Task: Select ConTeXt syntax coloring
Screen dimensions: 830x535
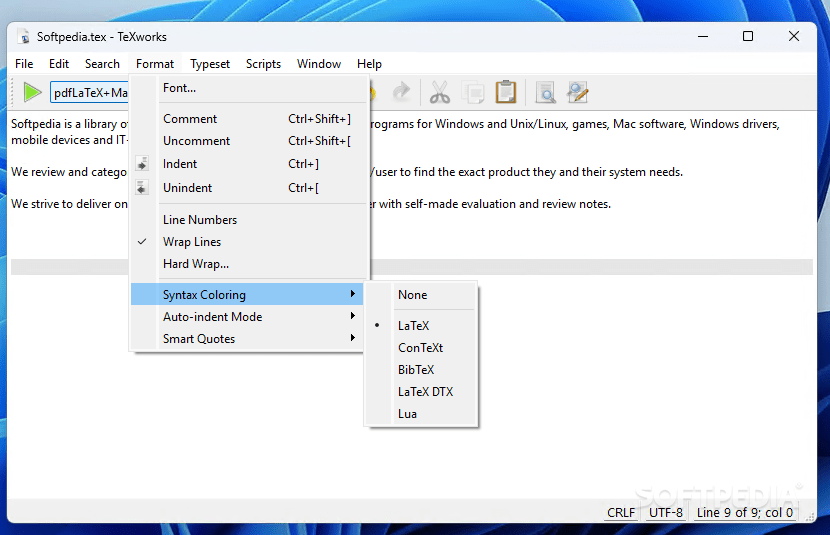Action: tap(421, 348)
